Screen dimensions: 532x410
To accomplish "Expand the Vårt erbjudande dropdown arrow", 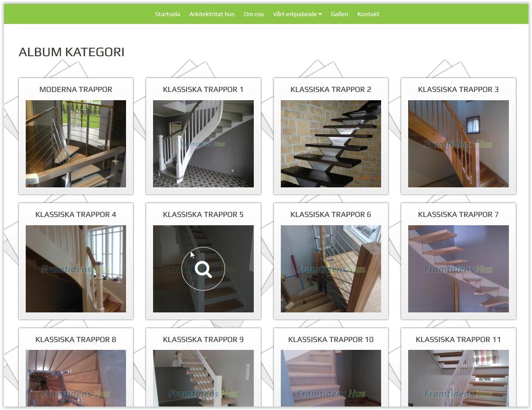I will (320, 14).
